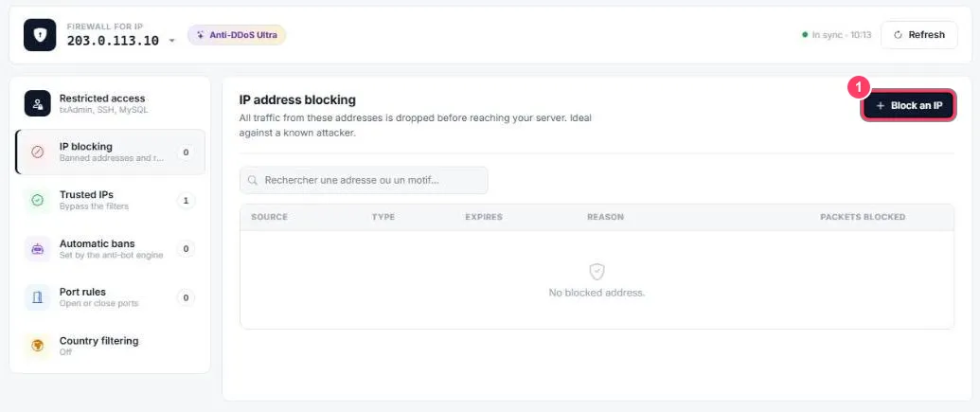Screen dimensions: 980x412
Task: Click the Anti-DDoS Ultra badge
Action: pyautogui.click(x=237, y=35)
